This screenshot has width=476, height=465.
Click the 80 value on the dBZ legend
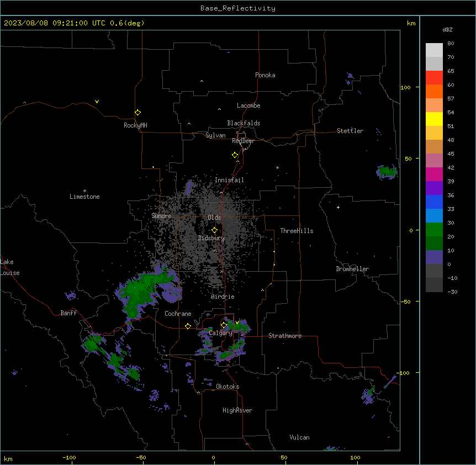451,44
